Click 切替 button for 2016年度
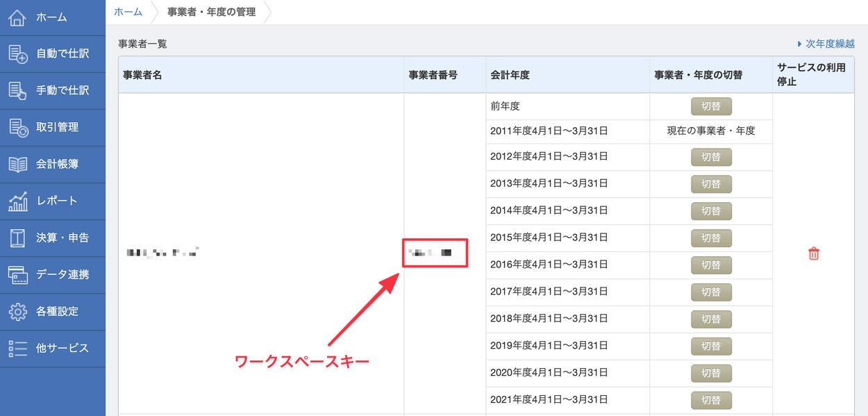Image resolution: width=868 pixels, height=416 pixels. coord(711,265)
